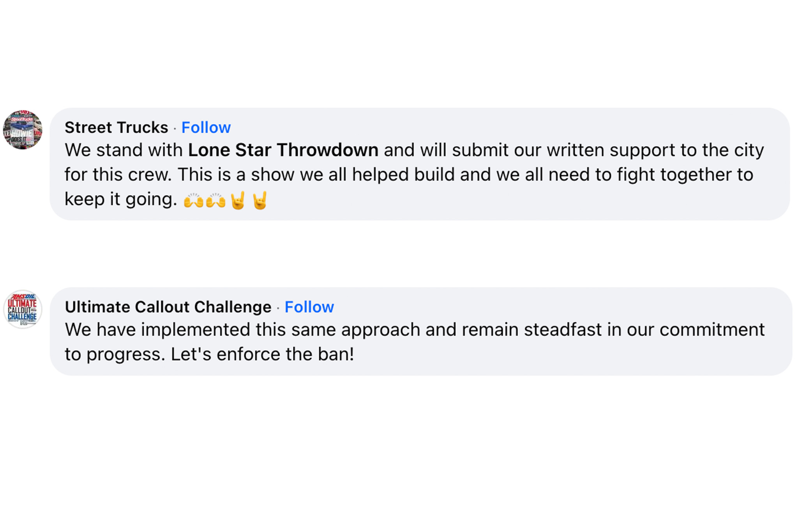
Task: Click the phrase "Let's enforce the ban!"
Action: point(262,354)
